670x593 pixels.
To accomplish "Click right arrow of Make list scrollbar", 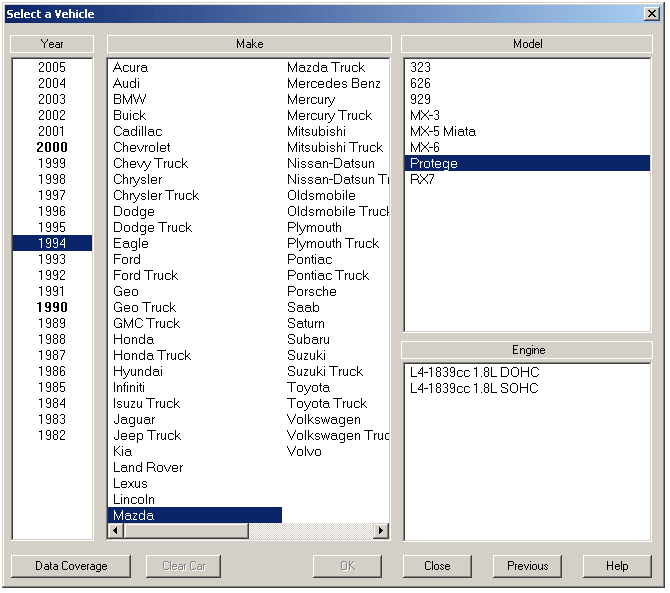I will 380,531.
